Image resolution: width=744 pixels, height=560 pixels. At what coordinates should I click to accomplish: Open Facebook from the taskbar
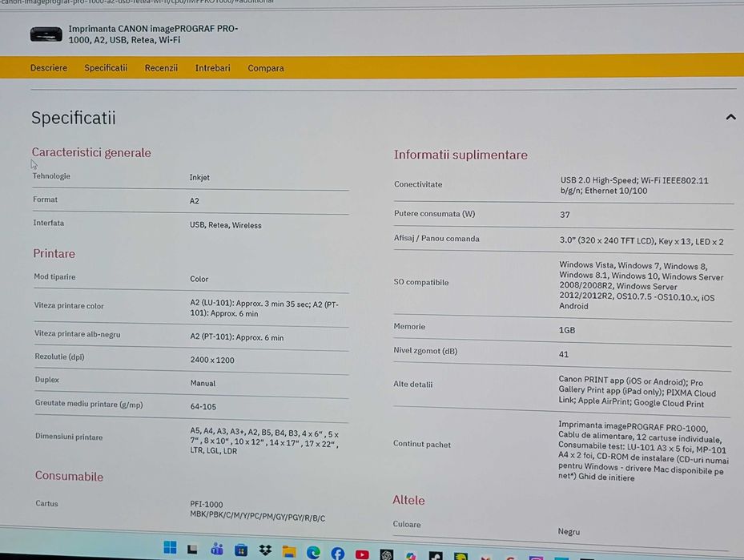(338, 554)
